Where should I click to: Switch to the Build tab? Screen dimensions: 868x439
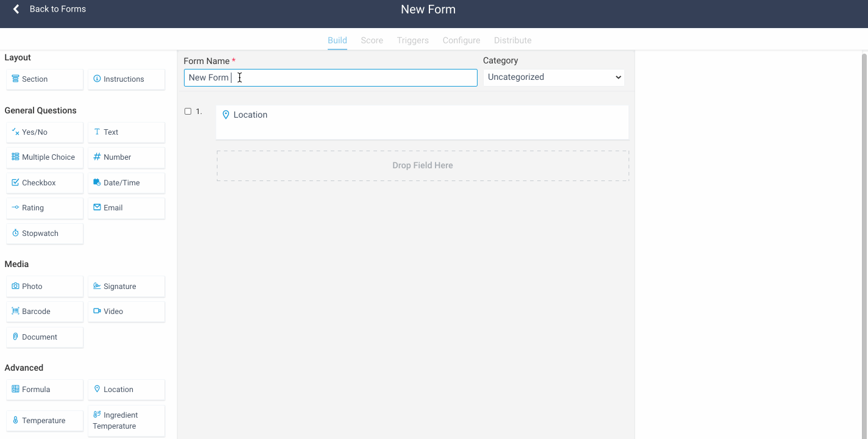(337, 40)
